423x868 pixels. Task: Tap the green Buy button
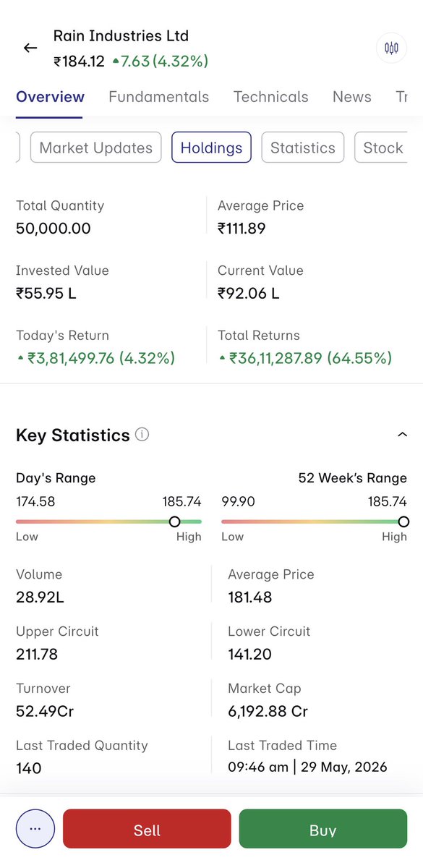pyautogui.click(x=323, y=829)
